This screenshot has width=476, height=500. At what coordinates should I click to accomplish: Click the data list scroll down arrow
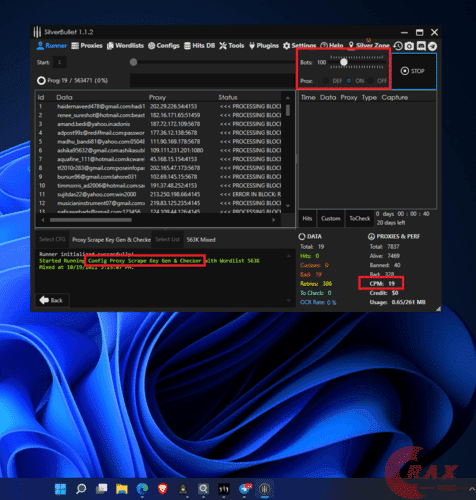pos(288,206)
